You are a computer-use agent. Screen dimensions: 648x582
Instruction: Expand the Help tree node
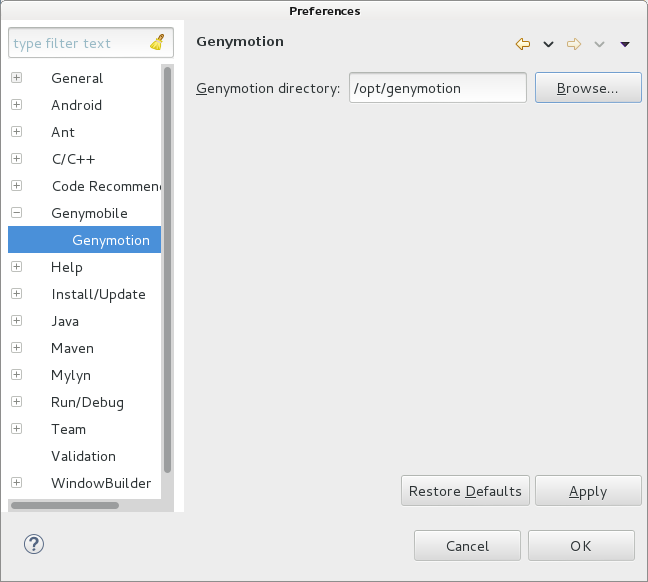coord(17,267)
